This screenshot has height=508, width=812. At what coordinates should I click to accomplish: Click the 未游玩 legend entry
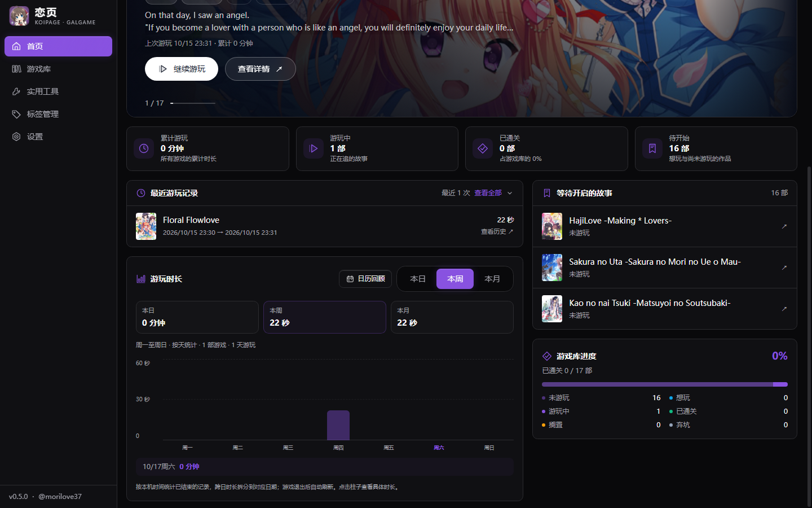coord(601,398)
